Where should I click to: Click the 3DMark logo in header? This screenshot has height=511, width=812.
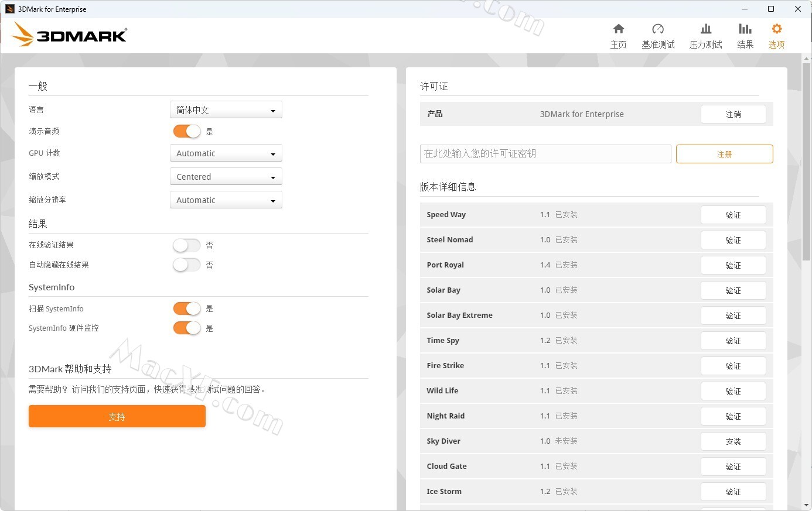[70, 35]
